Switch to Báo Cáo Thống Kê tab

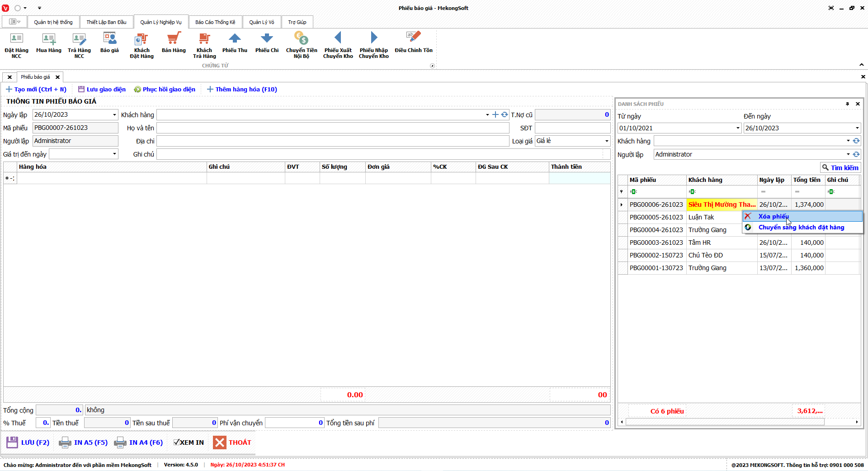(x=215, y=22)
